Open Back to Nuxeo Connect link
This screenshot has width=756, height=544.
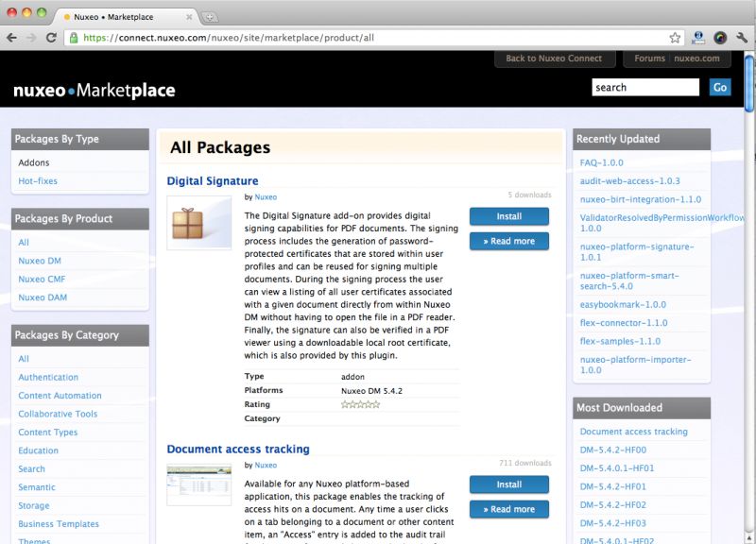coord(554,59)
